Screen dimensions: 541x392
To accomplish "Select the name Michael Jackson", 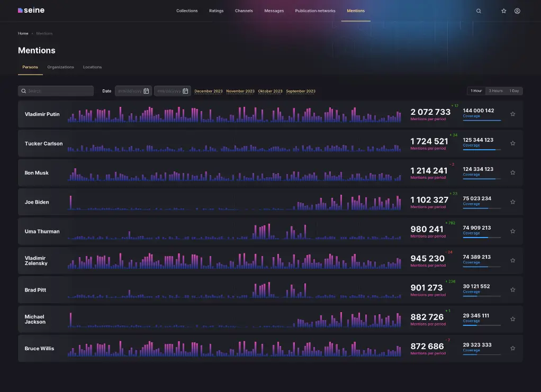I will point(35,319).
